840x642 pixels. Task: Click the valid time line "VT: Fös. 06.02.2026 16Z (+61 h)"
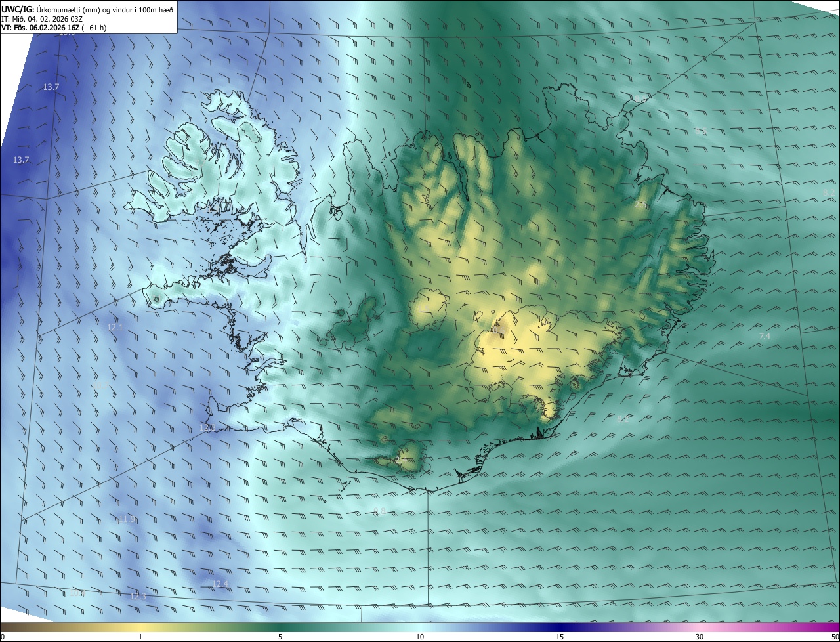click(x=54, y=28)
